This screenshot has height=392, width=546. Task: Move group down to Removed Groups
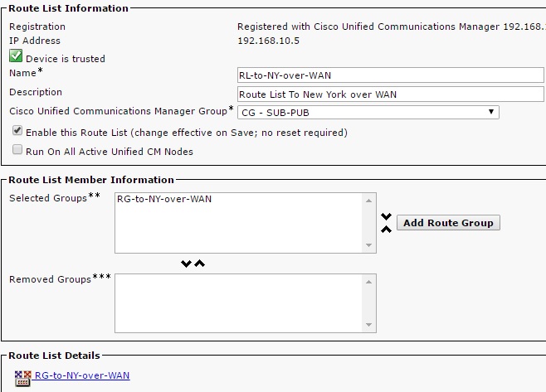click(x=187, y=264)
